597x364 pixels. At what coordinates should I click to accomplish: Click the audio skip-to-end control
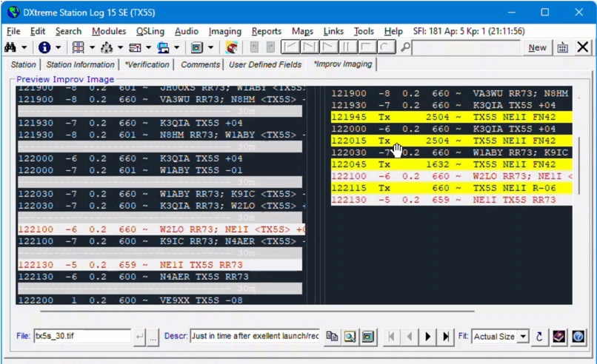point(309,47)
